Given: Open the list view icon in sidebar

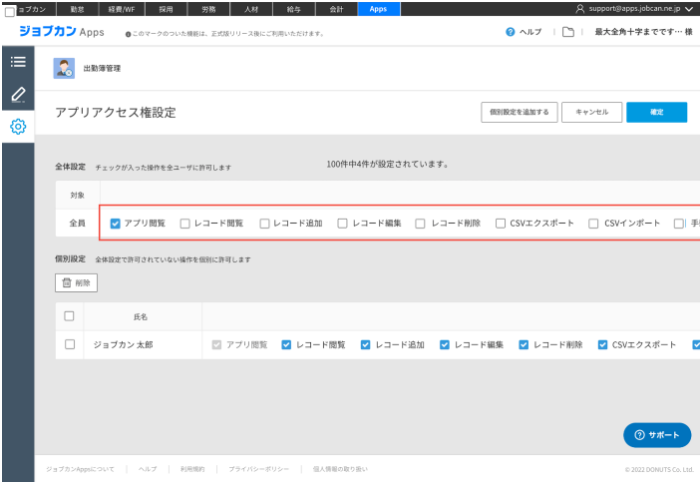Looking at the screenshot, I should pos(17,62).
